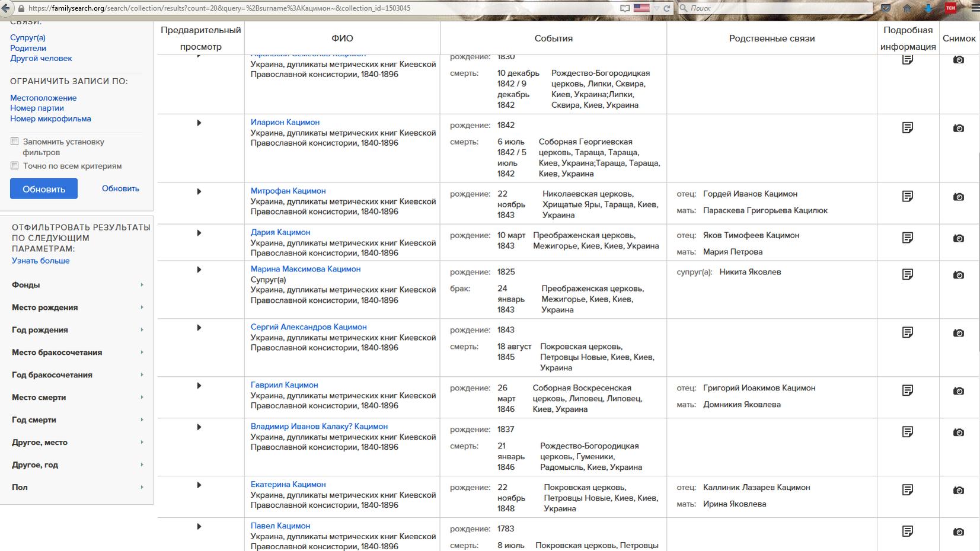
Task: Open the camera image for Дария Кацимон
Action: click(959, 238)
